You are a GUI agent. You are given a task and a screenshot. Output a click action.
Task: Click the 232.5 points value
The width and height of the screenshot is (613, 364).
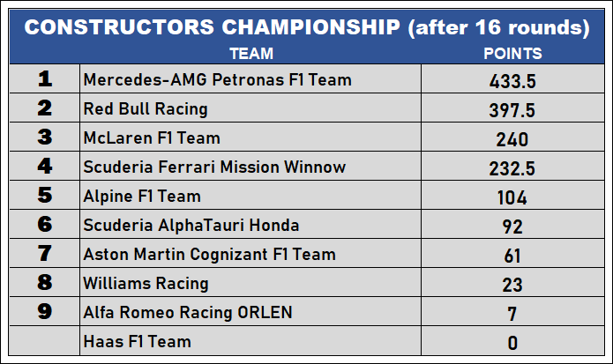click(x=512, y=167)
